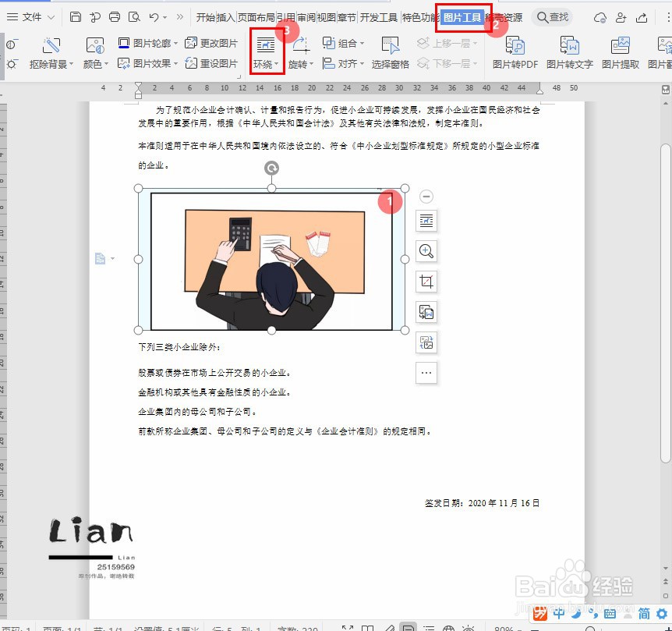The image size is (672, 631).
Task: Switch to the 图片工具 tab
Action: (x=462, y=18)
